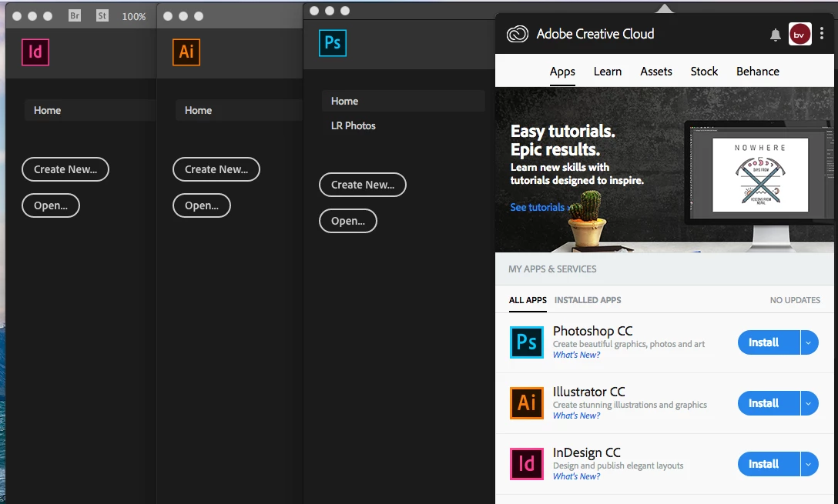The image size is (838, 504).
Task: Click the Creative Cloud logo icon
Action: [518, 34]
